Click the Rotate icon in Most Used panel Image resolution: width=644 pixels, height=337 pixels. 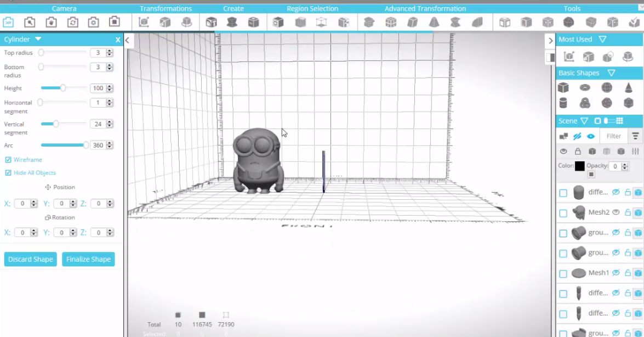[628, 57]
